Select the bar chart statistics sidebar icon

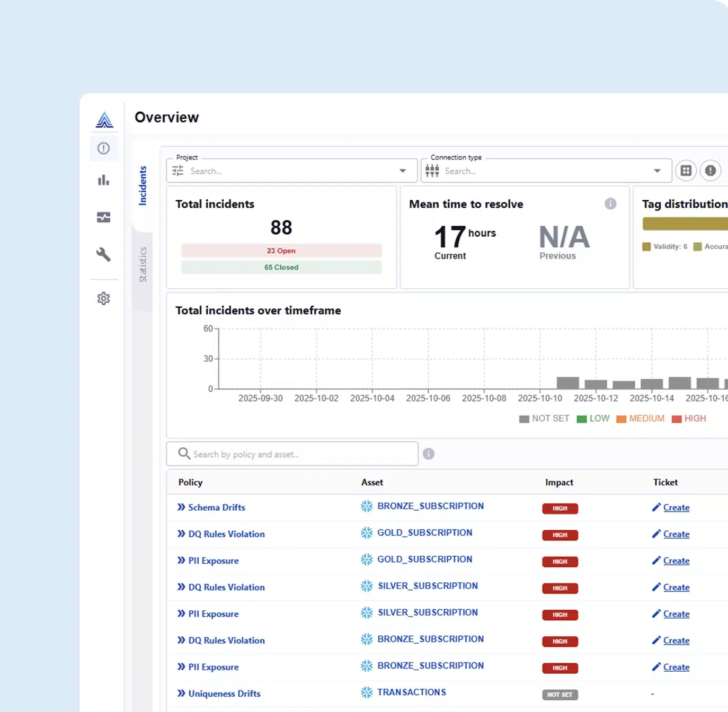click(x=103, y=180)
